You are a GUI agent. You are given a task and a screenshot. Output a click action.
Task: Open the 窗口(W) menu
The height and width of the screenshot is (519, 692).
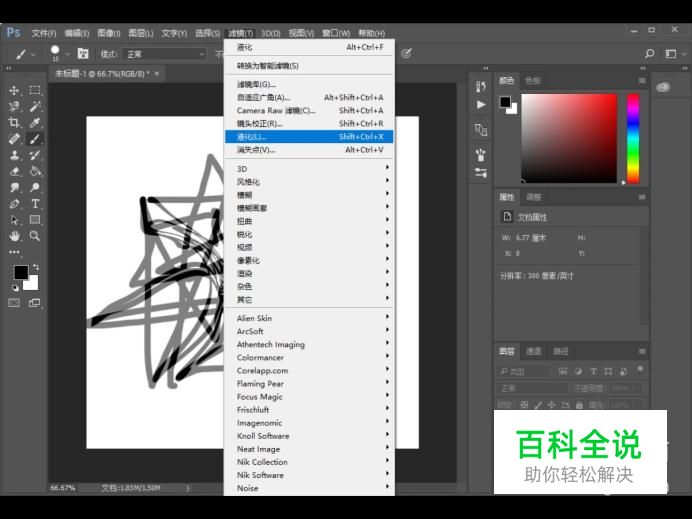point(336,34)
